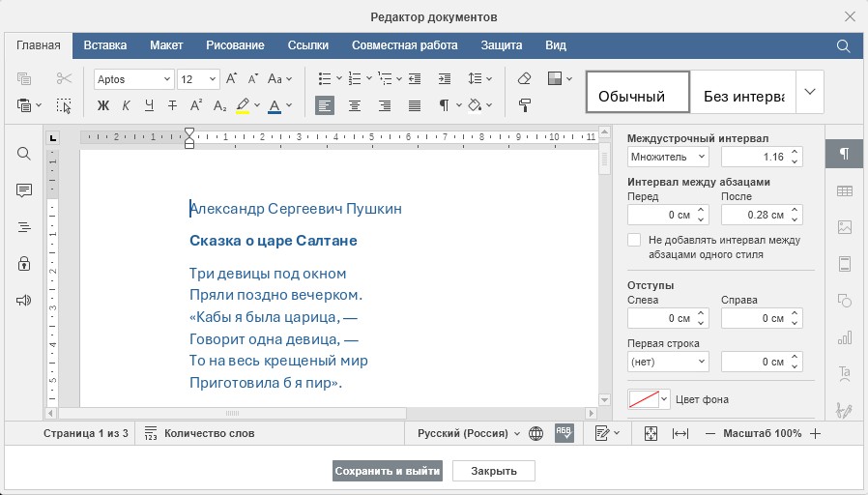The image size is (868, 495).
Task: Click the increase indent icon
Action: pyautogui.click(x=445, y=78)
